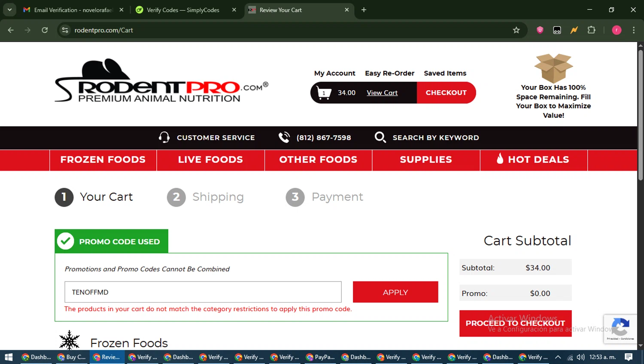Click the promo code input field
Viewport: 644px width, 364px height.
pos(203,292)
